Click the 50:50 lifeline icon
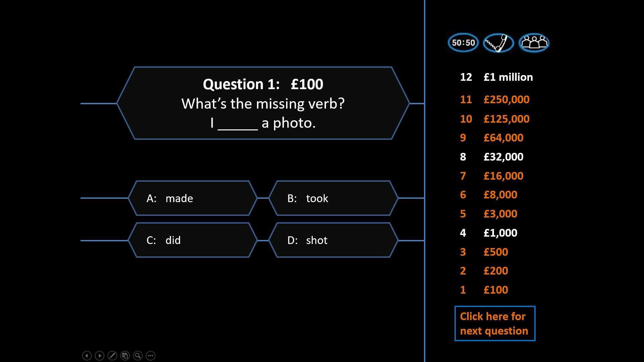 (x=464, y=43)
